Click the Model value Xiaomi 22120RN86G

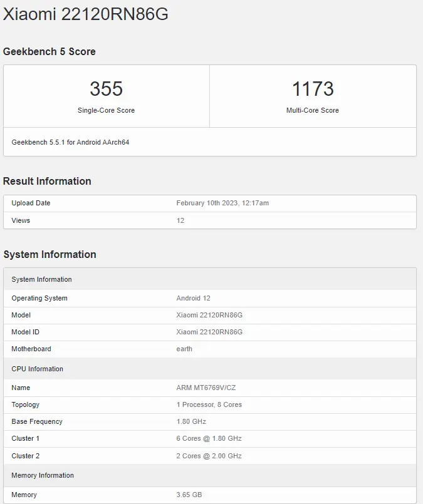click(x=209, y=315)
